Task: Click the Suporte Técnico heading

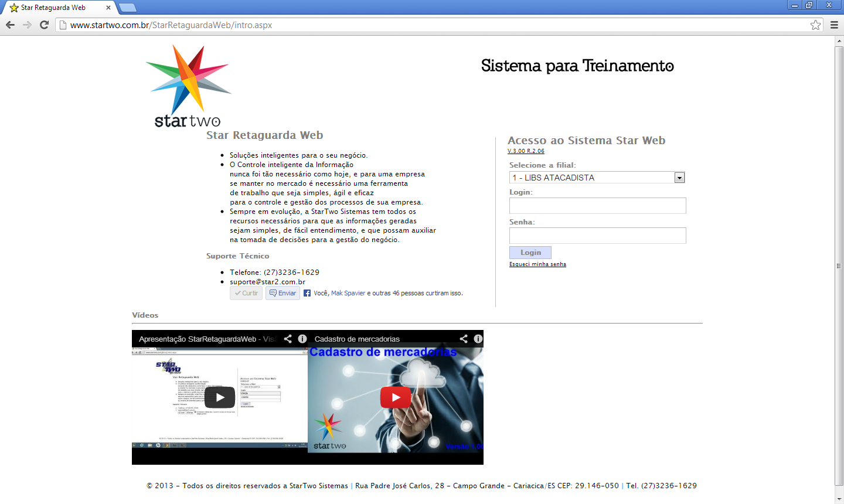Action: click(238, 256)
